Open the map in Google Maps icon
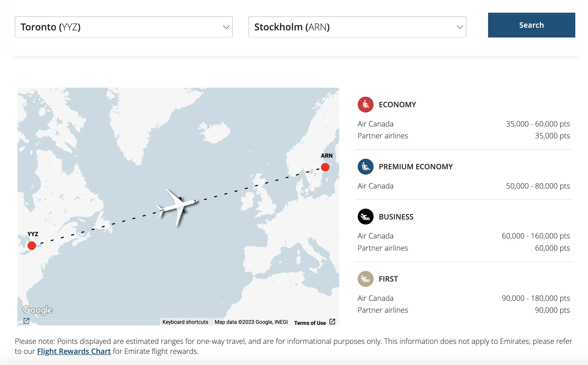 pos(26,321)
